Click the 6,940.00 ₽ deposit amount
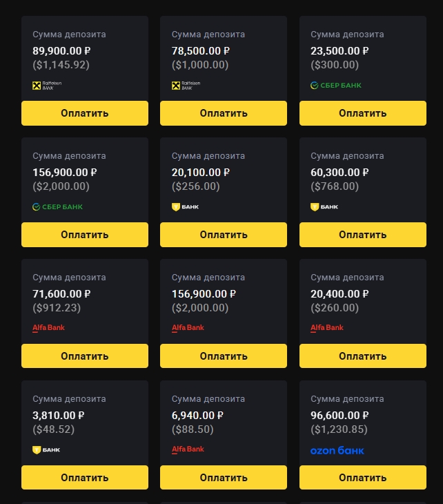This screenshot has height=504, width=443. 197,416
